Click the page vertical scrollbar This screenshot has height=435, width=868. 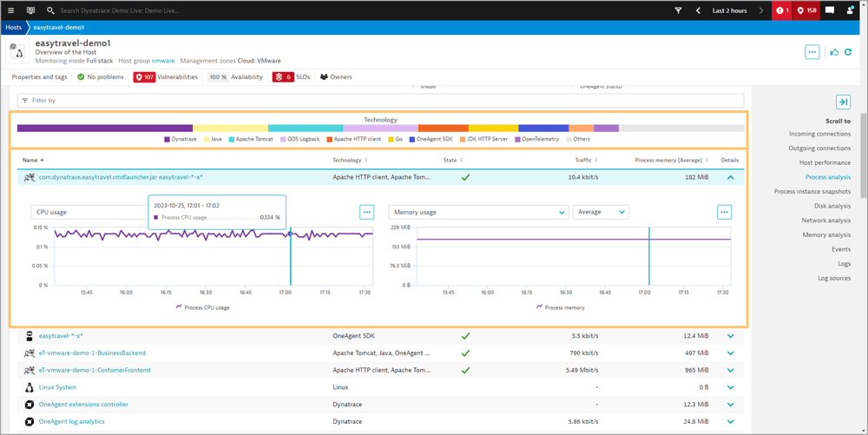(x=864, y=155)
